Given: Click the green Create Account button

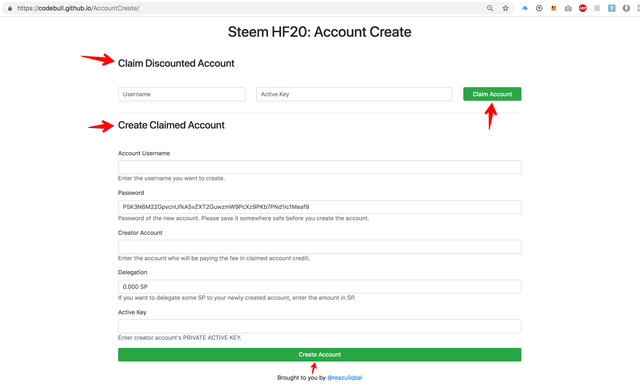Looking at the screenshot, I should tap(320, 355).
